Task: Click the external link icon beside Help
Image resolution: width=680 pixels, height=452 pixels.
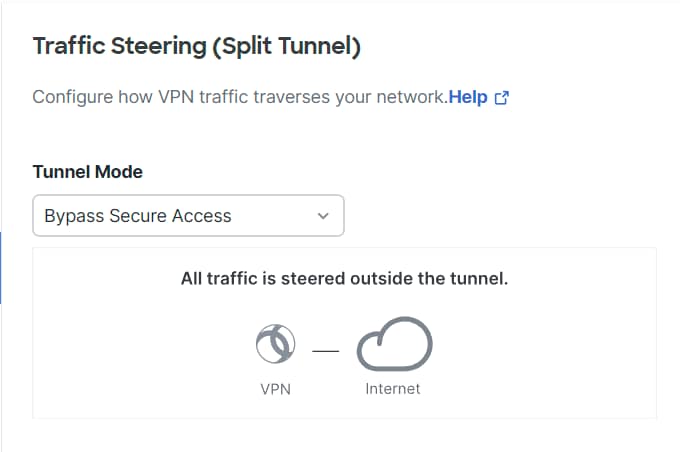Action: pos(502,98)
